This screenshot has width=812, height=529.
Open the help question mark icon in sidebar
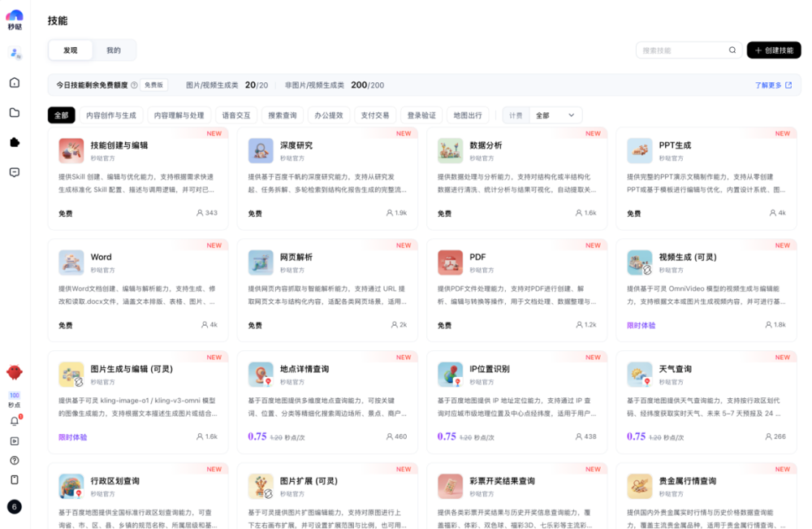[x=15, y=460]
